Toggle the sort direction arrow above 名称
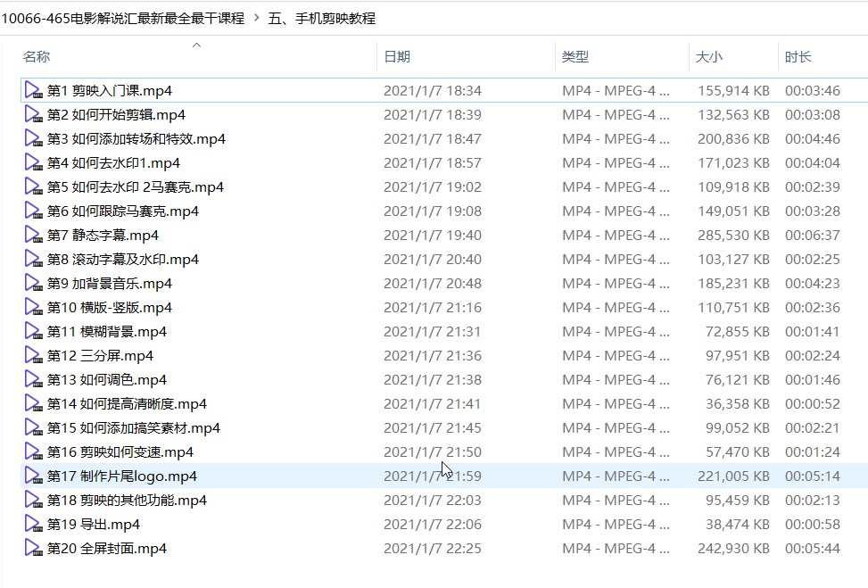Image resolution: width=868 pixels, height=588 pixels. [196, 45]
